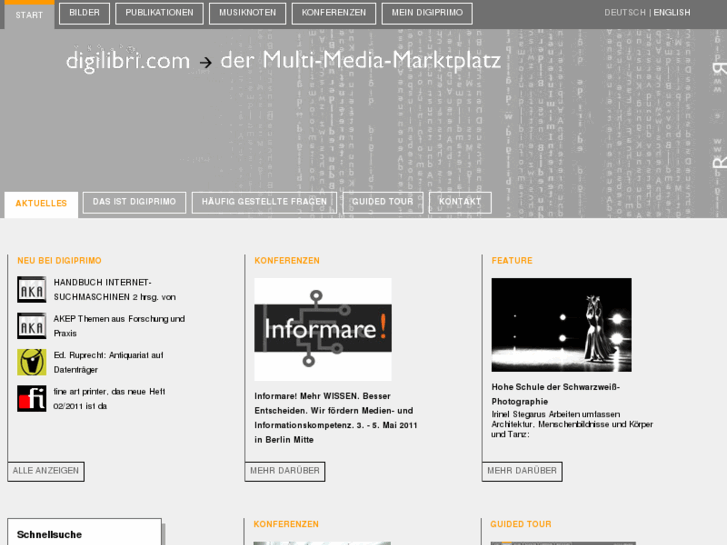Click the yellow Ed. Ruprecht logo icon

[32, 362]
